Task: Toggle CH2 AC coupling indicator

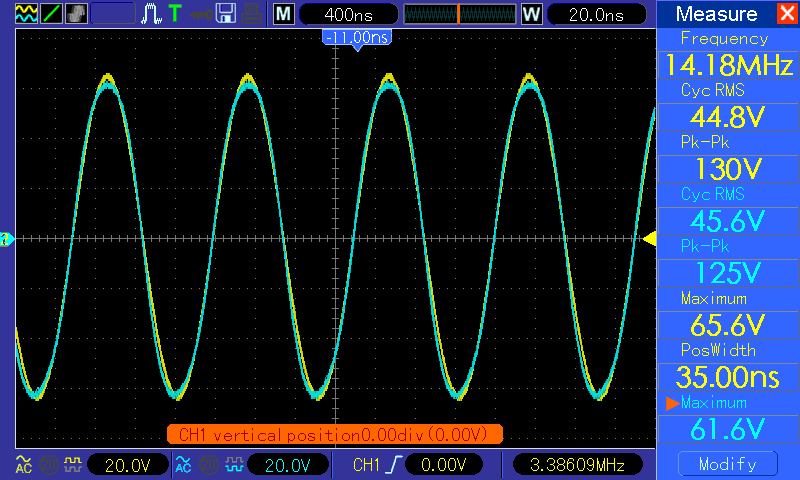Action: pos(183,464)
